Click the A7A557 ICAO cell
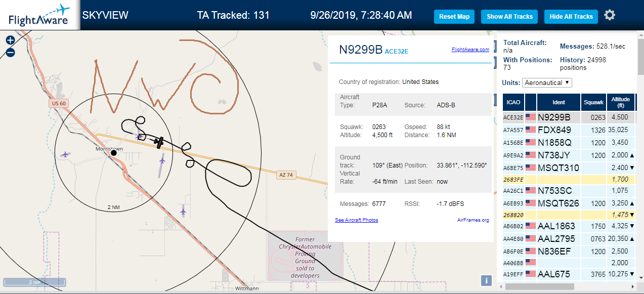Image resolution: width=644 pixels, height=294 pixels. point(513,130)
